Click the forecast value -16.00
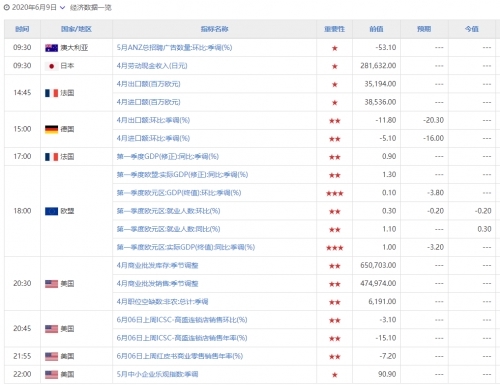The height and width of the screenshot is (385, 500). pos(433,138)
